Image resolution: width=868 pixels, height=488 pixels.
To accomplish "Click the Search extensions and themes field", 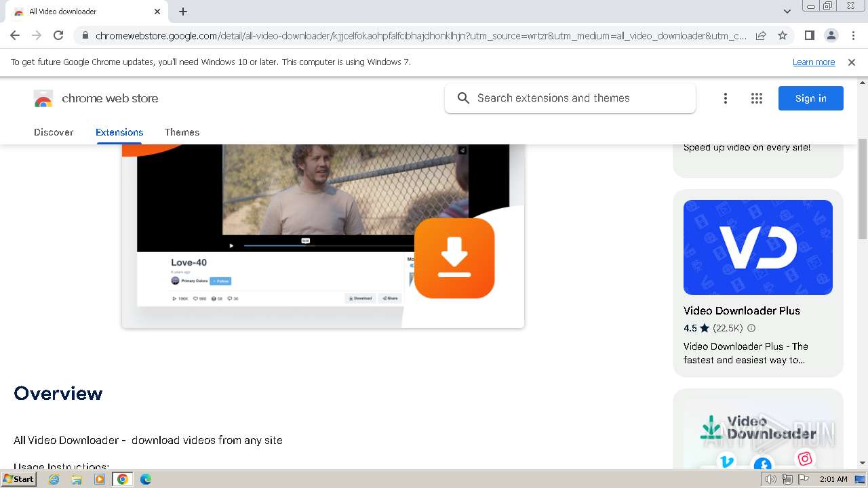I will point(570,98).
